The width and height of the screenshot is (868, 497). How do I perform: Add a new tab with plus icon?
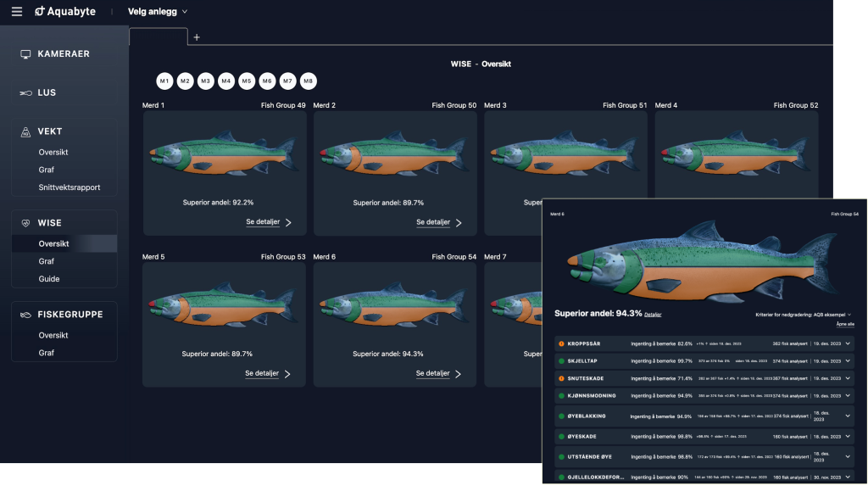point(197,37)
